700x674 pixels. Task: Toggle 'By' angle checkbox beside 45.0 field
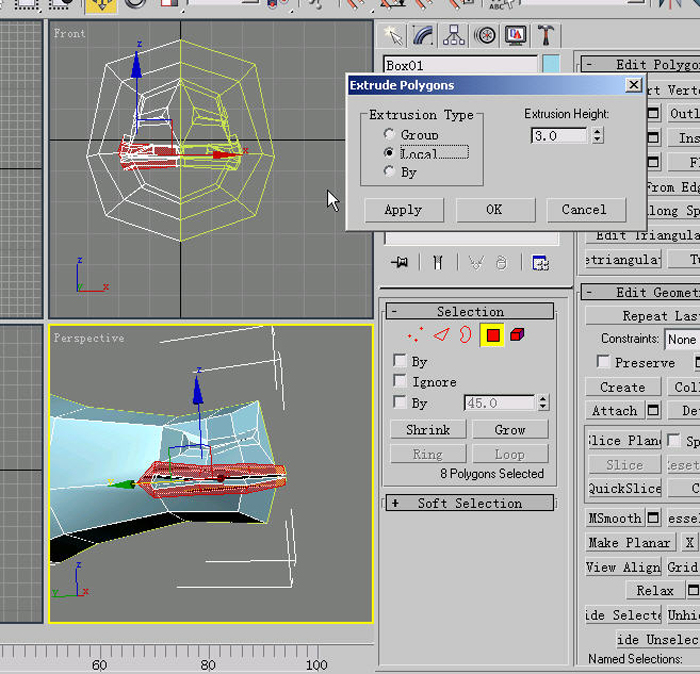[400, 402]
